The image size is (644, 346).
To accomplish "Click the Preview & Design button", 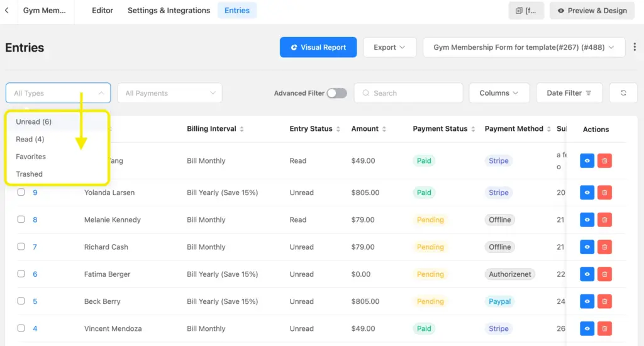I will pos(592,11).
